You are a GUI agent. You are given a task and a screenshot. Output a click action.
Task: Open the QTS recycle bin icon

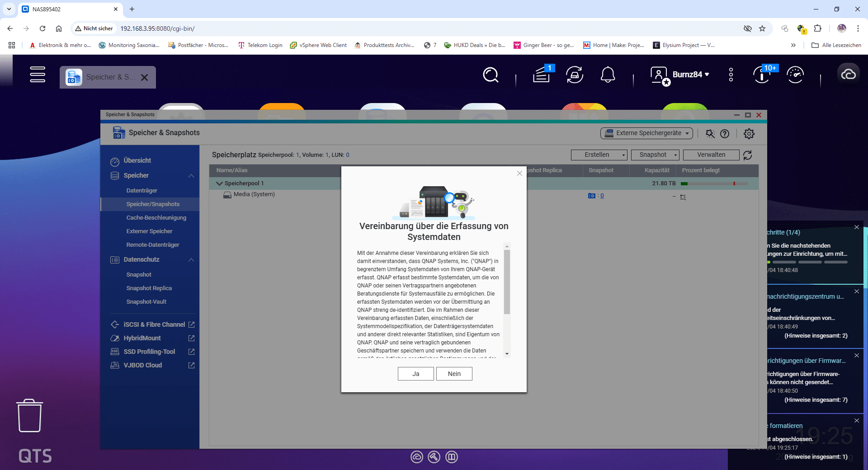click(30, 415)
